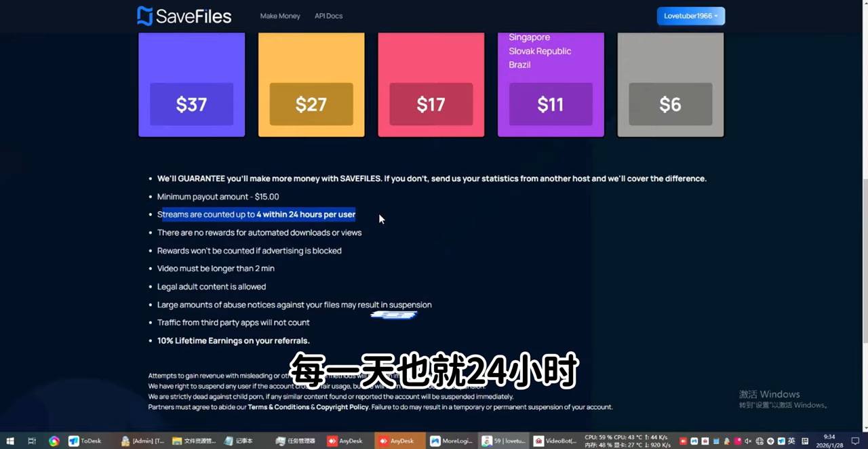
Task: Click the first red tray icon
Action: point(683,441)
